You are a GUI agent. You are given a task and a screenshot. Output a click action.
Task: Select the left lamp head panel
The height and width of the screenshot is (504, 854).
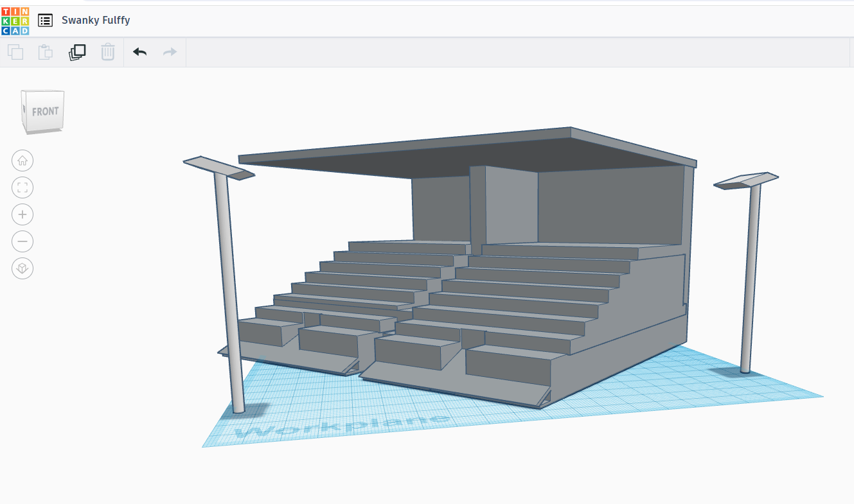click(219, 167)
